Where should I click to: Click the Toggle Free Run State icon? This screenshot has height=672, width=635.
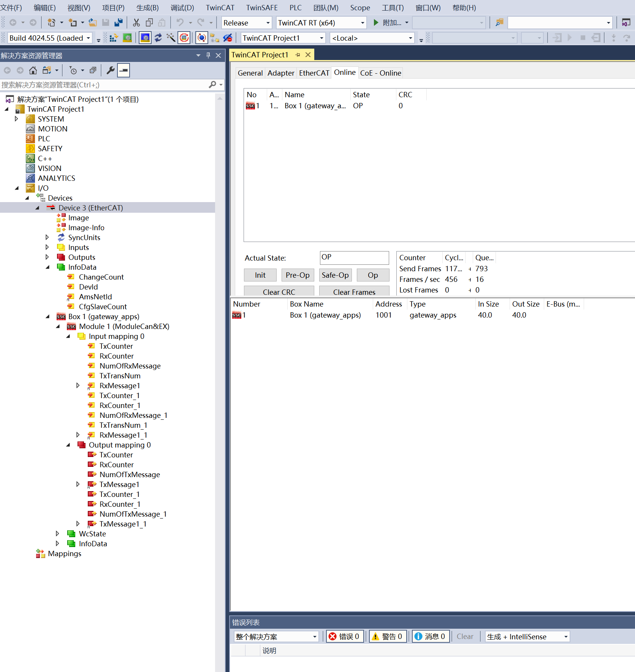[184, 38]
